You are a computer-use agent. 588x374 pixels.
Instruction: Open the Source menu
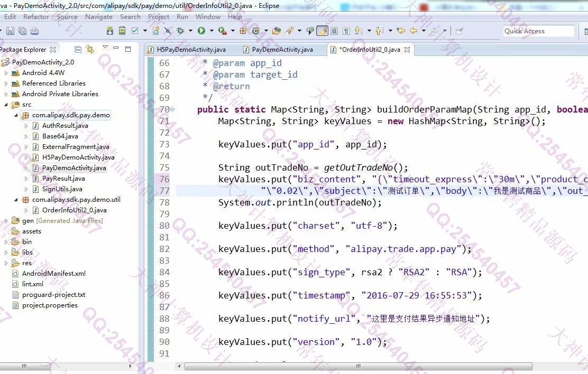[x=67, y=16]
